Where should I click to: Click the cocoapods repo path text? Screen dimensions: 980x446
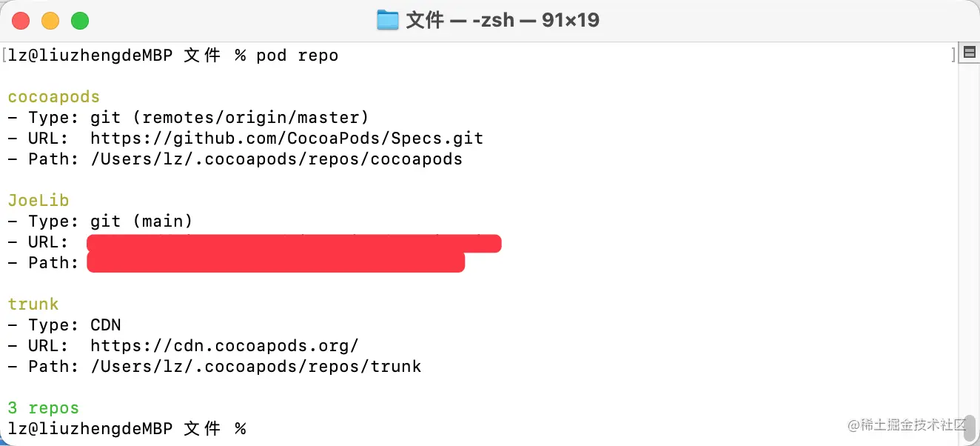coord(276,159)
